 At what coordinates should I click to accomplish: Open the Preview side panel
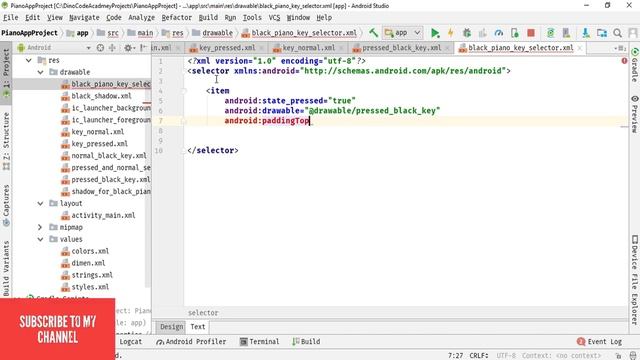[635, 114]
